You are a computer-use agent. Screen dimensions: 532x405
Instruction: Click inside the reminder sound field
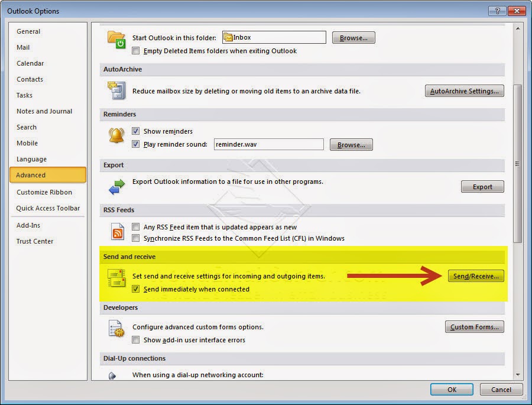(268, 144)
